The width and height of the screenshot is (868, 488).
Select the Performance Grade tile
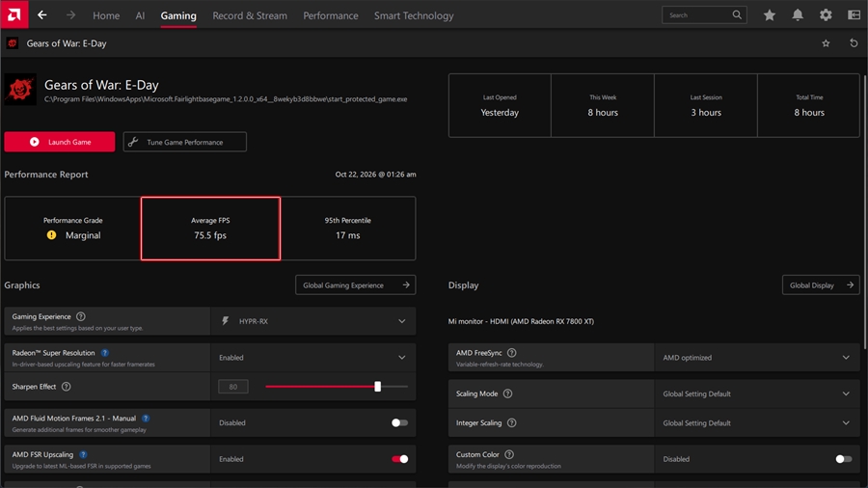72,228
